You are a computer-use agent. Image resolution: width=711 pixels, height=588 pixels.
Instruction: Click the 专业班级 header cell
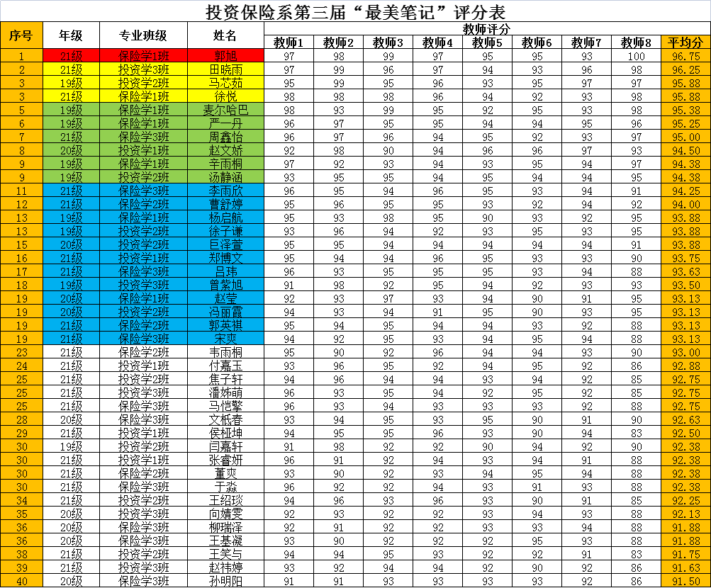143,35
